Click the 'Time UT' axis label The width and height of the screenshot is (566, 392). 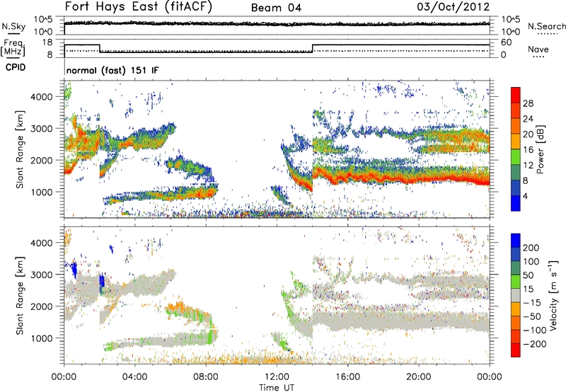pos(277,388)
